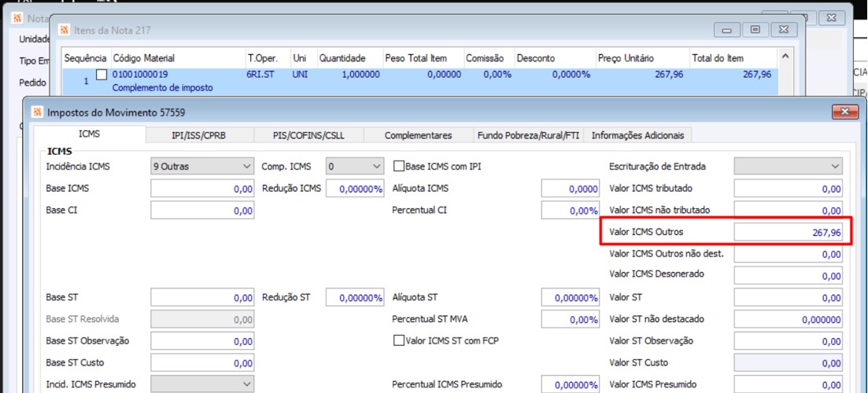Click the Impostos do Movimento window title icon
The width and height of the screenshot is (868, 393).
(x=37, y=112)
